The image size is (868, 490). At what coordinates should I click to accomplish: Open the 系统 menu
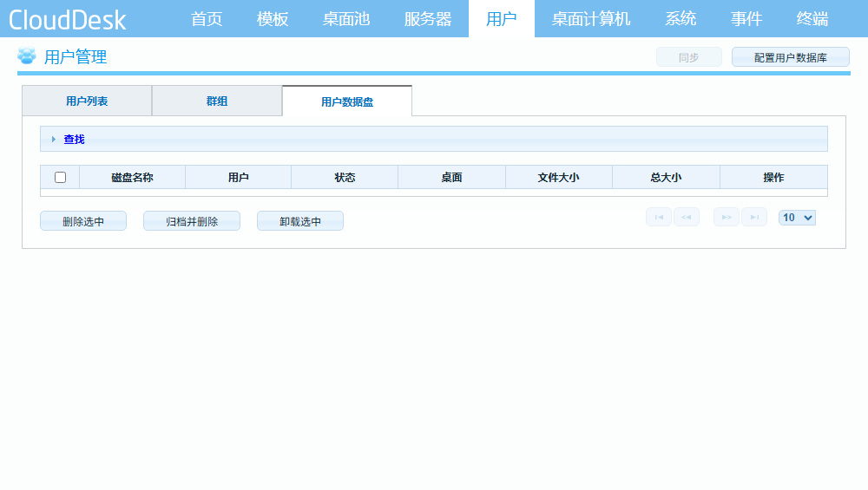pos(681,19)
